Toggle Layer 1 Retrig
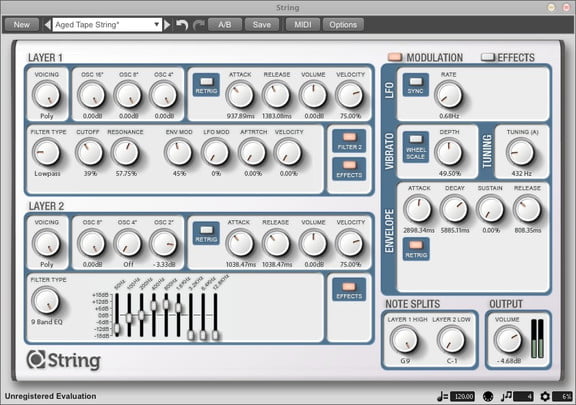Viewport: 576px width, 405px height. (206, 85)
